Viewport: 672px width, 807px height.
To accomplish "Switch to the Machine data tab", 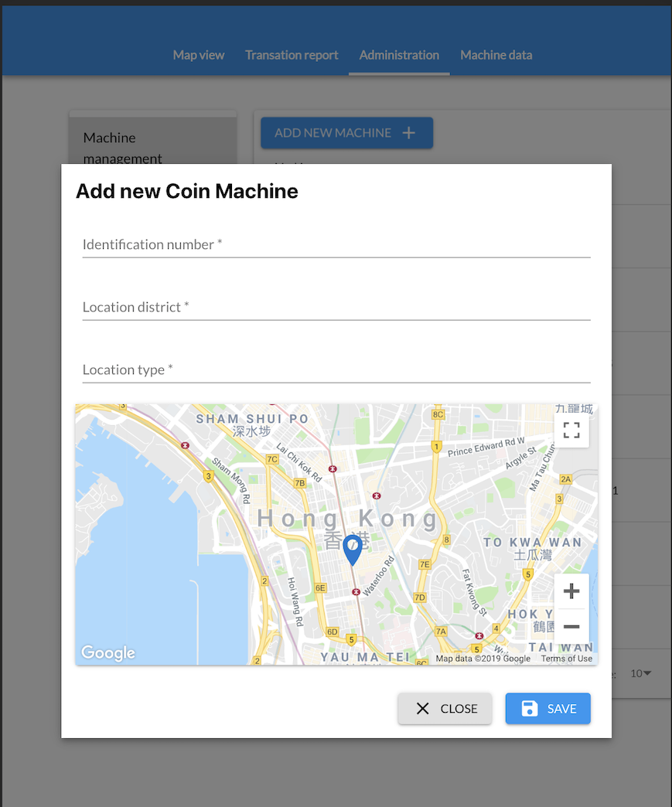I will pos(496,55).
